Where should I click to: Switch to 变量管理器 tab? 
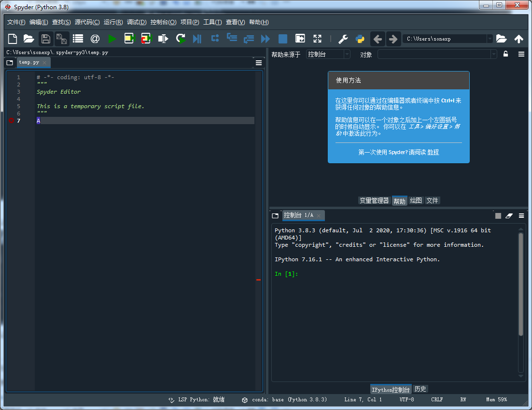click(374, 200)
